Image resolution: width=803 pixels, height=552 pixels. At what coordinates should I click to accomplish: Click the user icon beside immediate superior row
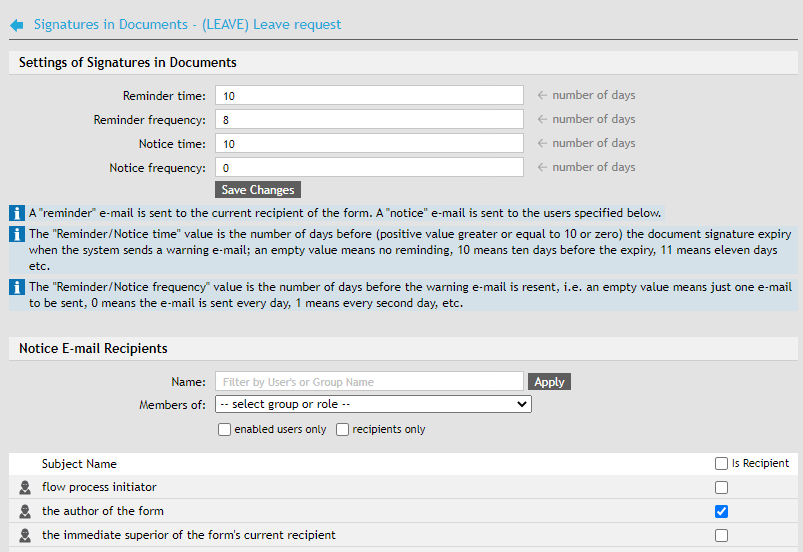pos(25,536)
